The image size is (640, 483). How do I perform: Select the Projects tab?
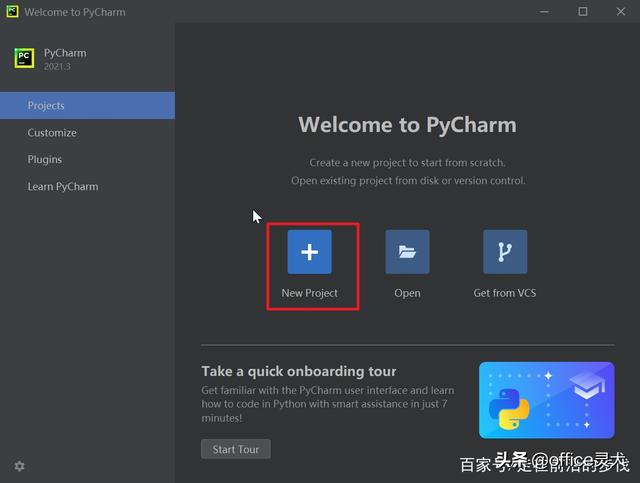point(87,105)
